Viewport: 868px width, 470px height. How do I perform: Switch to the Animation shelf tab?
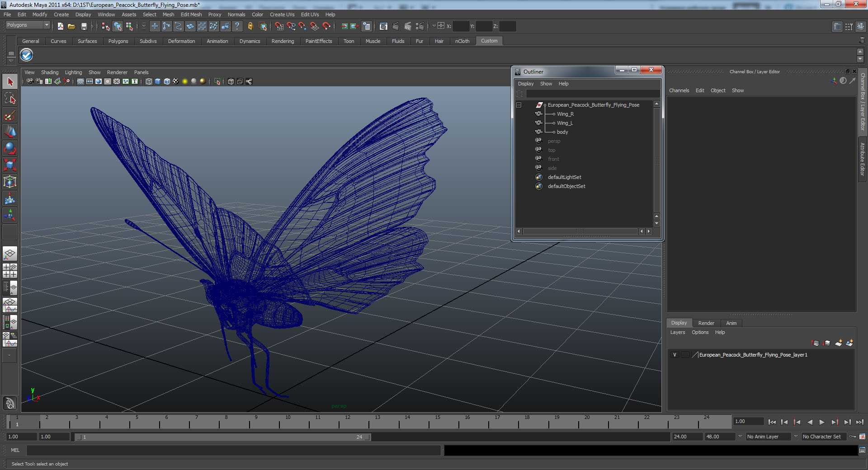tap(217, 41)
